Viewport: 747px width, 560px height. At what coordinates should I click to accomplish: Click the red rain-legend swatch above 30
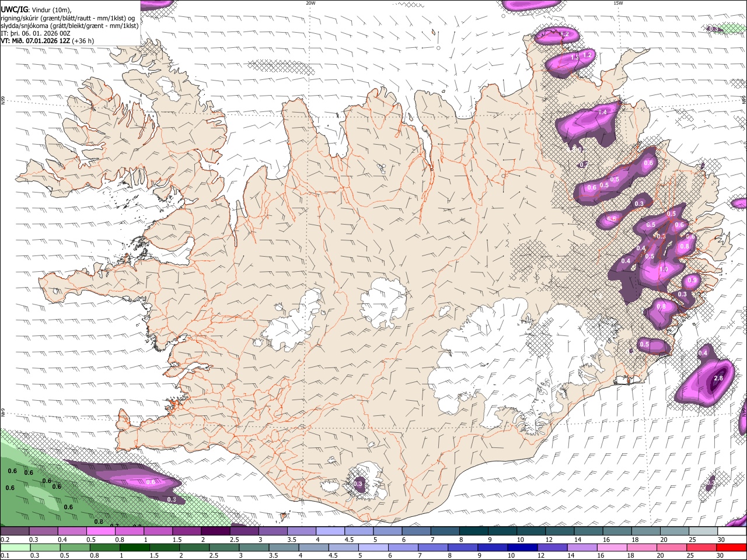[732, 547]
